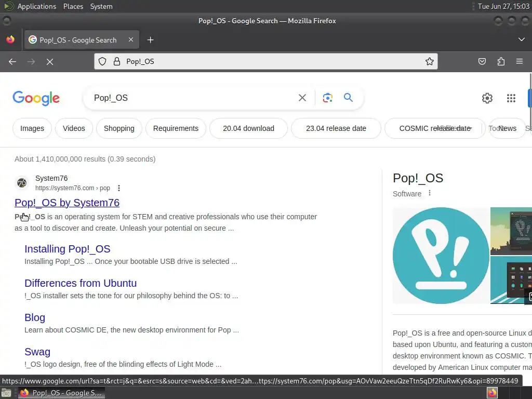Stop page loading with the X button
Screen dimensions: 532x399
[50, 61]
